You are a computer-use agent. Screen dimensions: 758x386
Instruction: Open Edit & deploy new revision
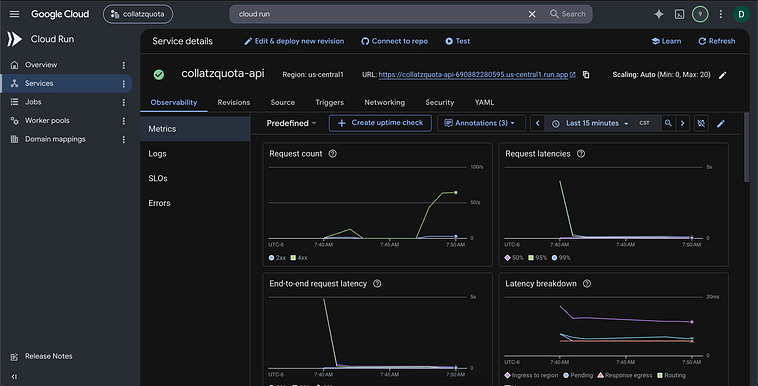pos(294,41)
